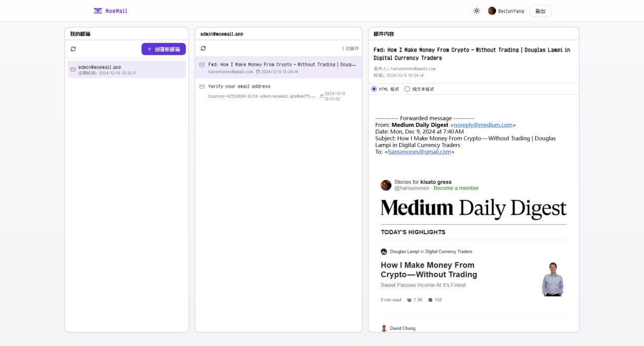Click the hansenones@gmail.com link in message

click(419, 152)
